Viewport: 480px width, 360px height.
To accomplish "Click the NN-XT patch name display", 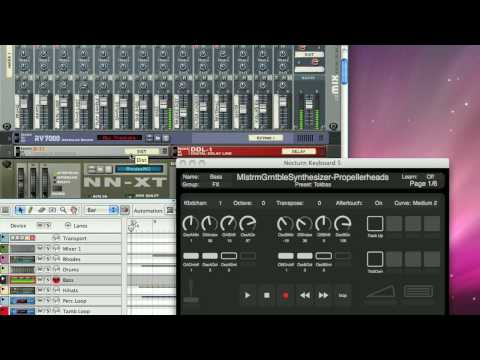I will coord(138,169).
